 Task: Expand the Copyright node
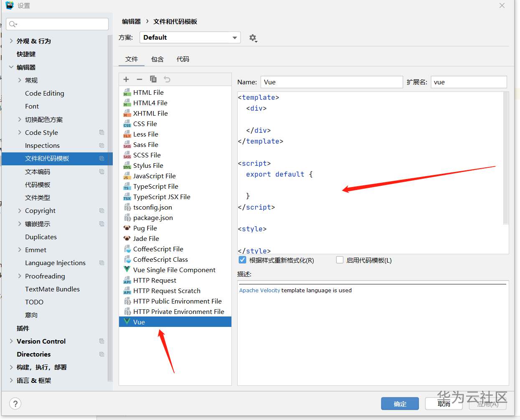[x=20, y=211]
